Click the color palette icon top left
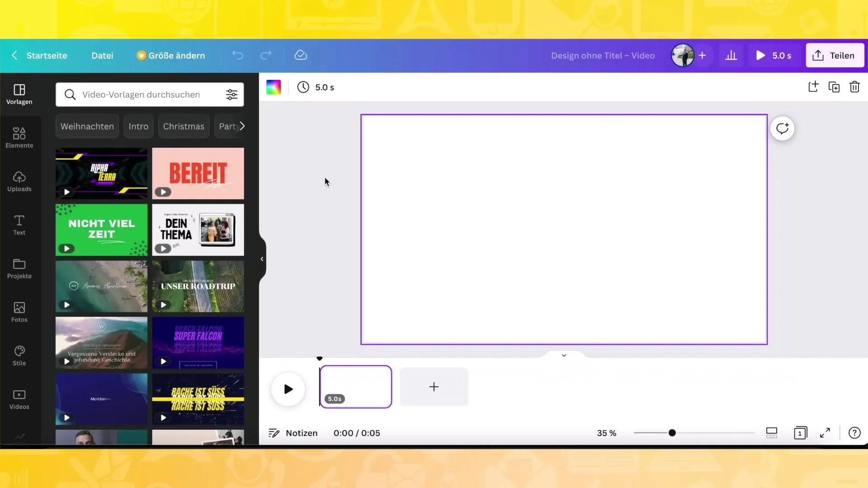The image size is (868, 488). 274,88
